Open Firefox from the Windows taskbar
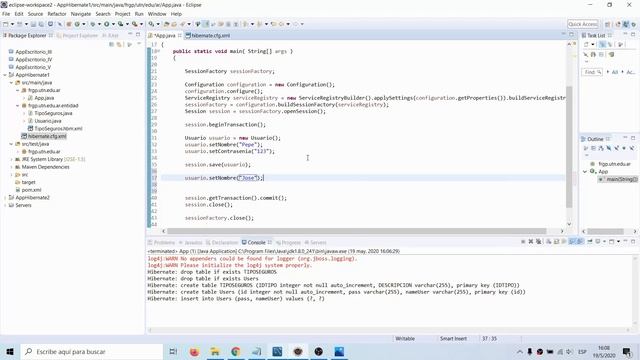The width and height of the screenshot is (640, 360). click(x=194, y=351)
